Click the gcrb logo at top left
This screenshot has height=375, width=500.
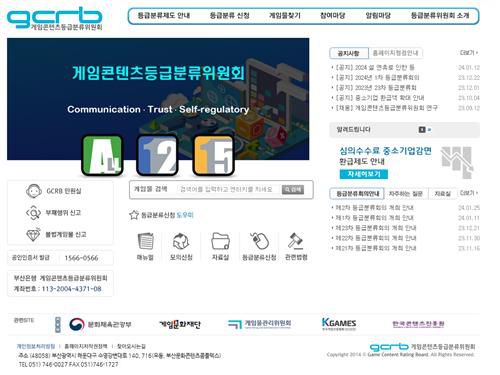[x=54, y=19]
